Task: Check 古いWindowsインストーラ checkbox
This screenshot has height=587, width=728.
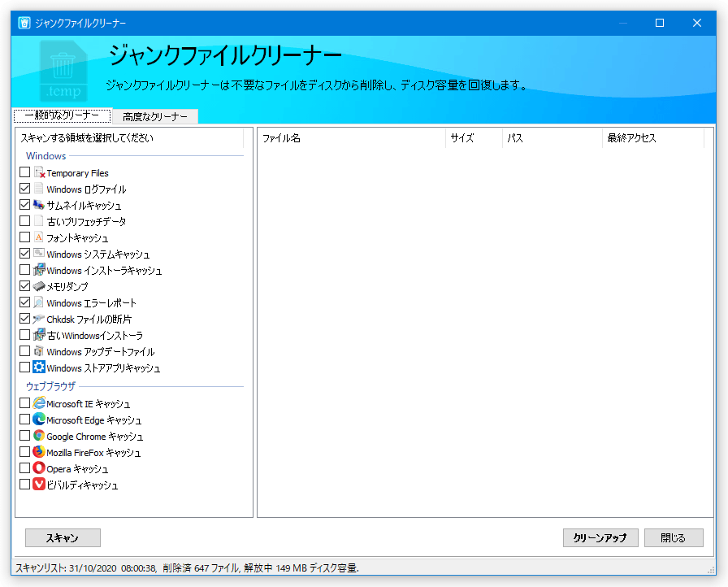Action: (25, 335)
